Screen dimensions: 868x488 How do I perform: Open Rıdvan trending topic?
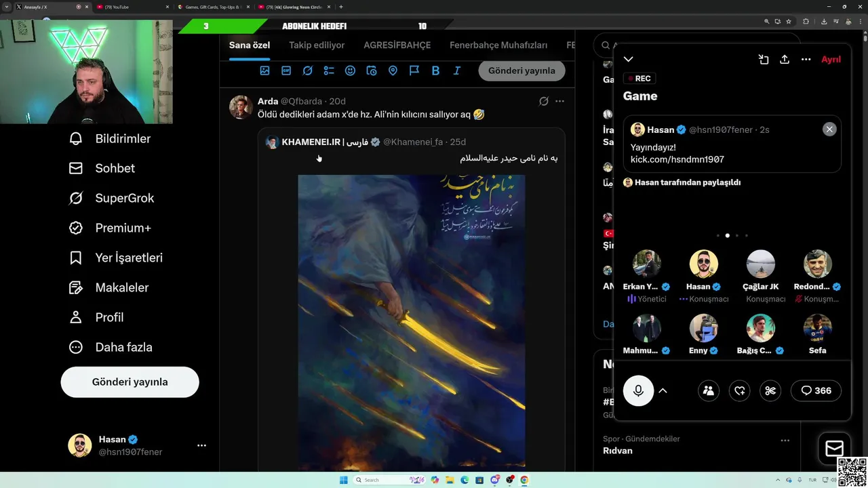point(618,451)
